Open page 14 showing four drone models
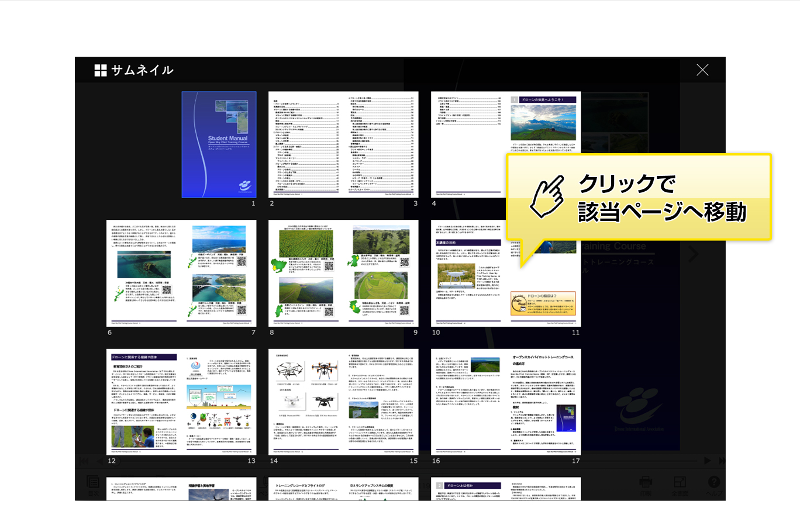This screenshot has width=800, height=532. 306,402
